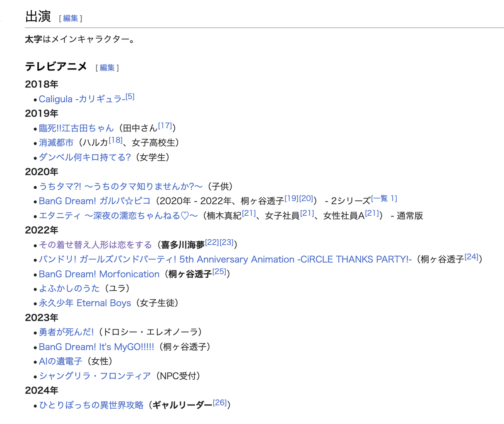Open the 臨死!!江古田ちゃん article
The image size is (504, 424).
coord(76,128)
